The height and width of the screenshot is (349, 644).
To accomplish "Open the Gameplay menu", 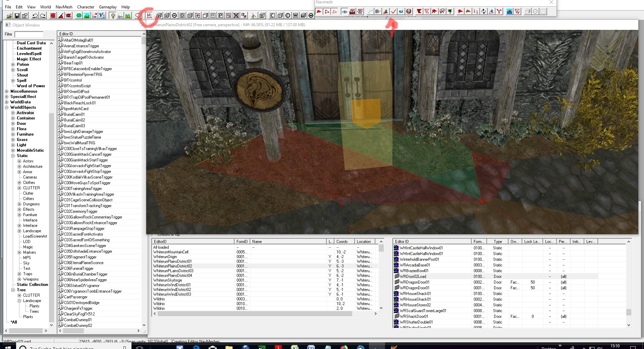I will pos(108,7).
